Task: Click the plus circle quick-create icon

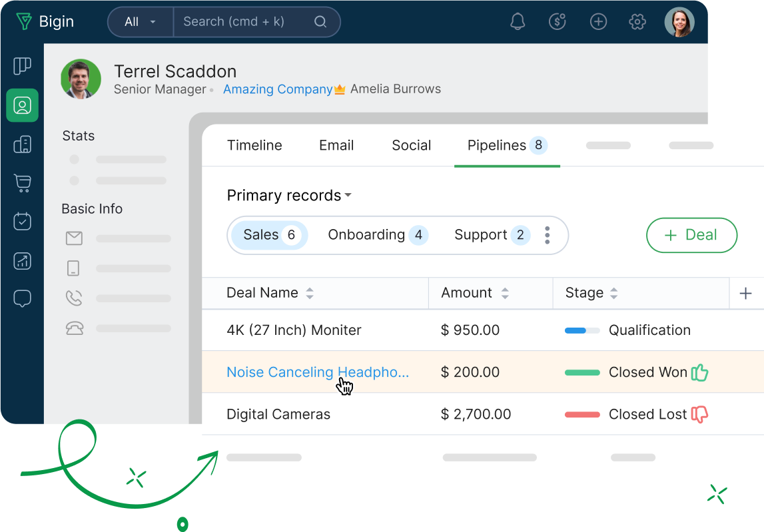Action: 598,22
